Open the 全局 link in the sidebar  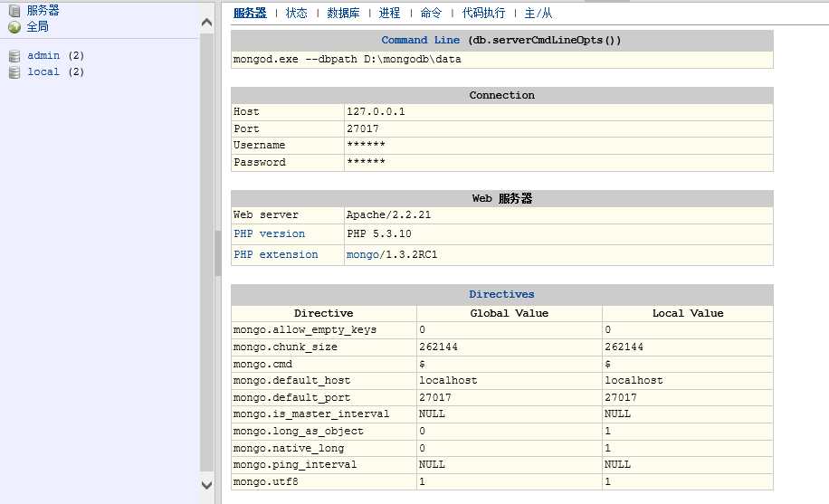(37, 26)
